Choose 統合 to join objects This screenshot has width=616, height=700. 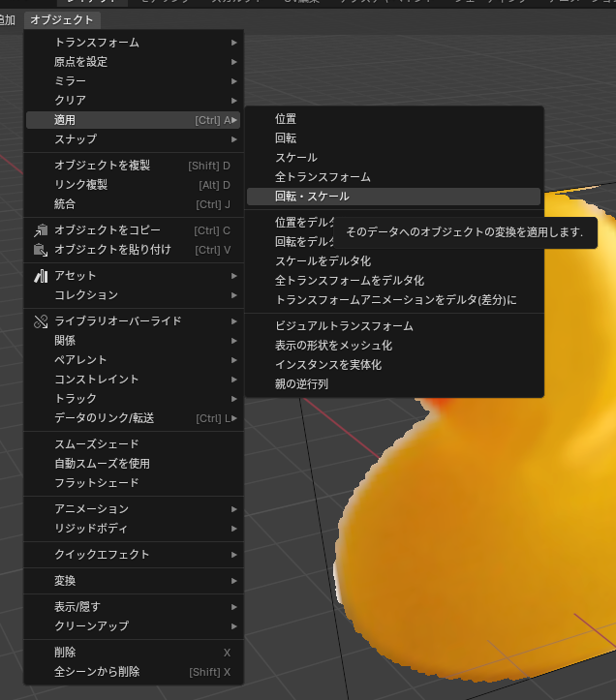tap(133, 204)
